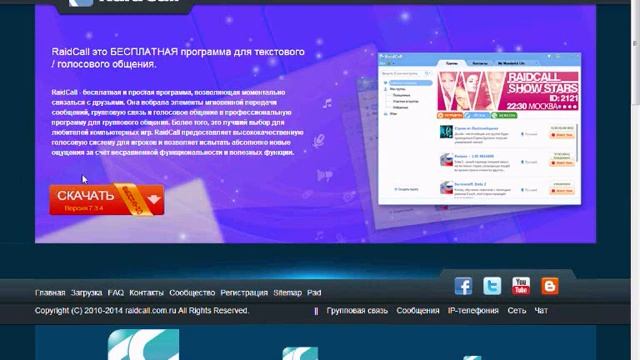Screen dimensions: 640x360
Task: Open the Групповая связь link
Action: 357,311
